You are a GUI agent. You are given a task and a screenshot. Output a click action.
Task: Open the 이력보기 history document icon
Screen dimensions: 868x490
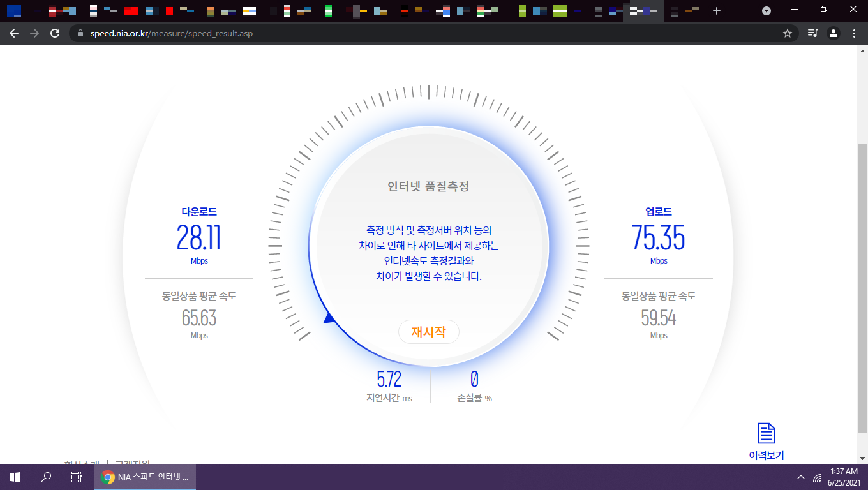pyautogui.click(x=766, y=433)
